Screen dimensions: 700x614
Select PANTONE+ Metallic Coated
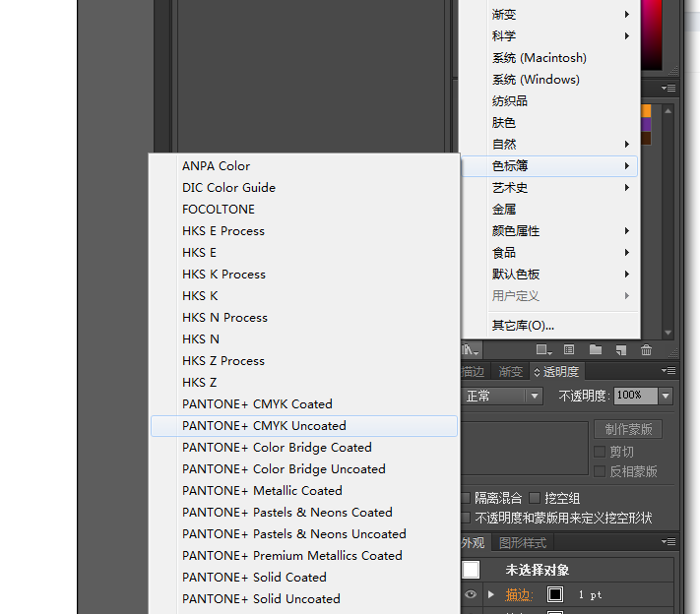pyautogui.click(x=304, y=490)
